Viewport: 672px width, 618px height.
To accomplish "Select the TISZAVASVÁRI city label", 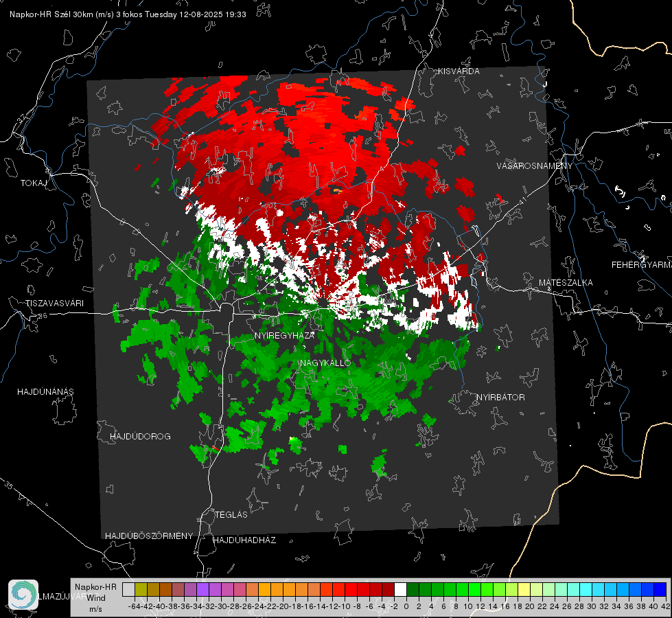I will 54,304.
